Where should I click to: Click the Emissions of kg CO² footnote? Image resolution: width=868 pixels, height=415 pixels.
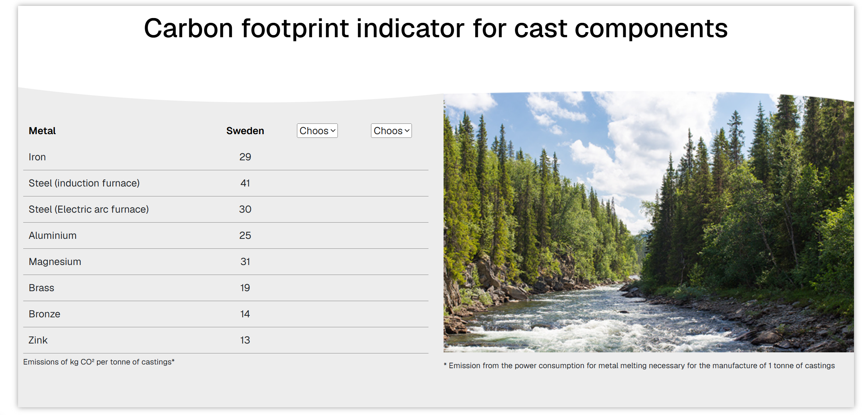point(99,362)
